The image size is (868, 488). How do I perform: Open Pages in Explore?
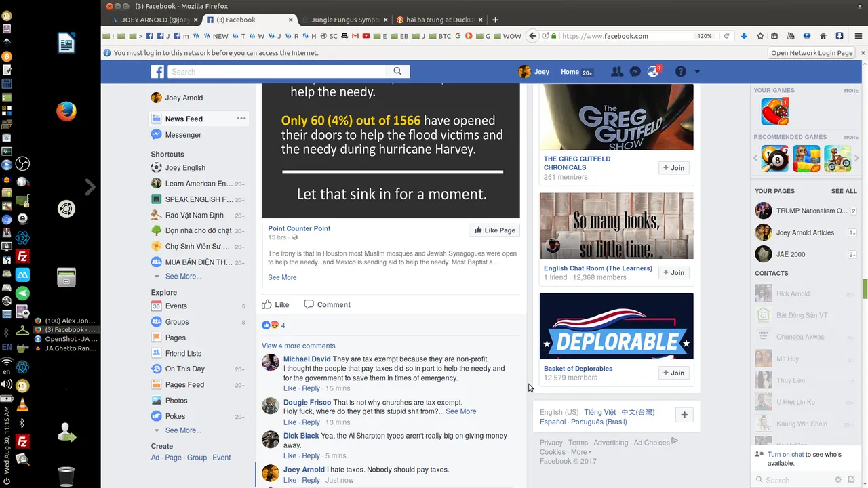[x=175, y=338]
